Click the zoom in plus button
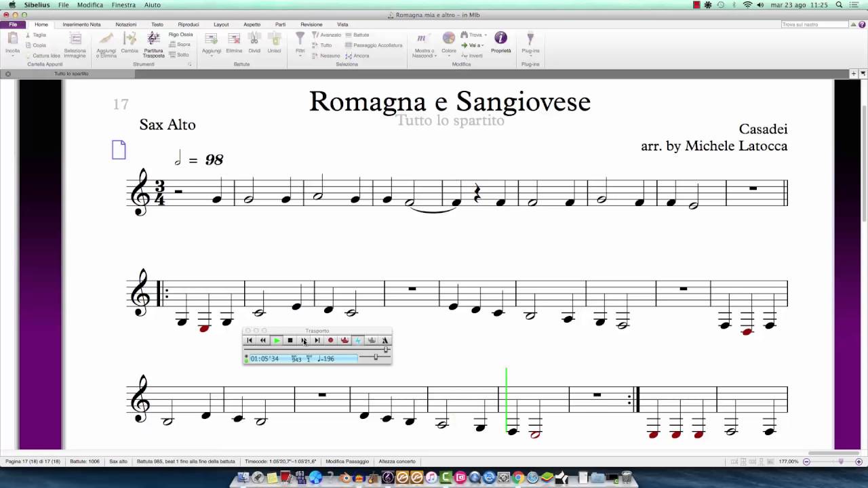Viewport: 868px width, 488px height. pyautogui.click(x=859, y=462)
